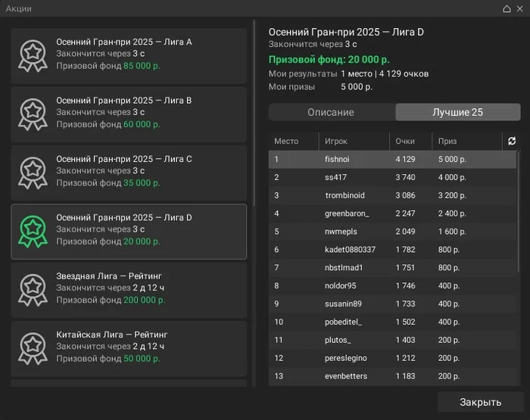Viewport: 530px width, 420px height.
Task: Click the Призовой фонд: 20 000 р. heading
Action: (x=329, y=60)
